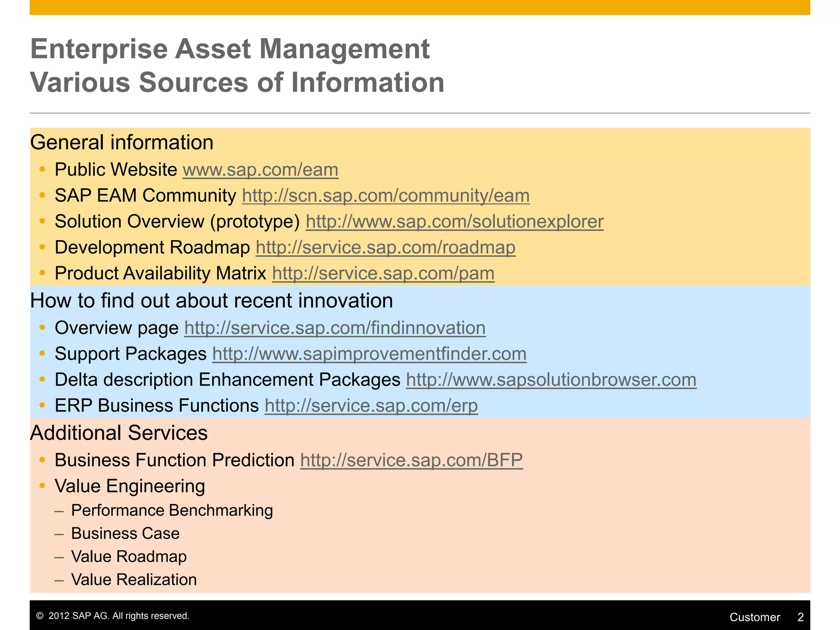Follow the scn.sap.com/community/eam link
Viewport: 840px width, 630px height.
point(386,196)
